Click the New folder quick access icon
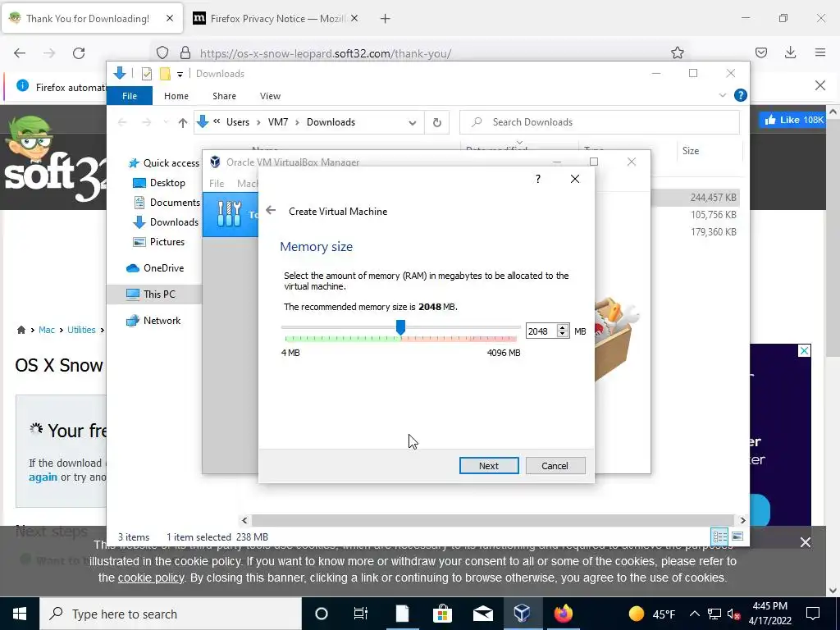840x630 pixels. [165, 74]
